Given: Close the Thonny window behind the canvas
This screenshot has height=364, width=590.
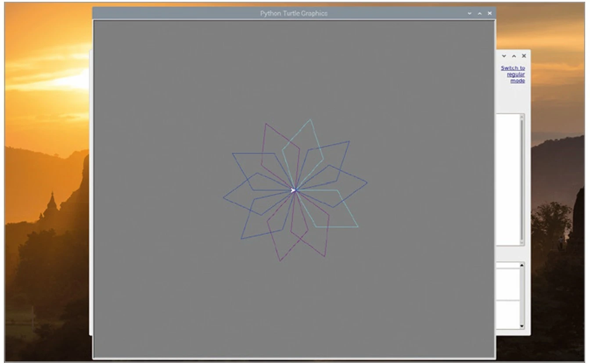Looking at the screenshot, I should pyautogui.click(x=524, y=56).
